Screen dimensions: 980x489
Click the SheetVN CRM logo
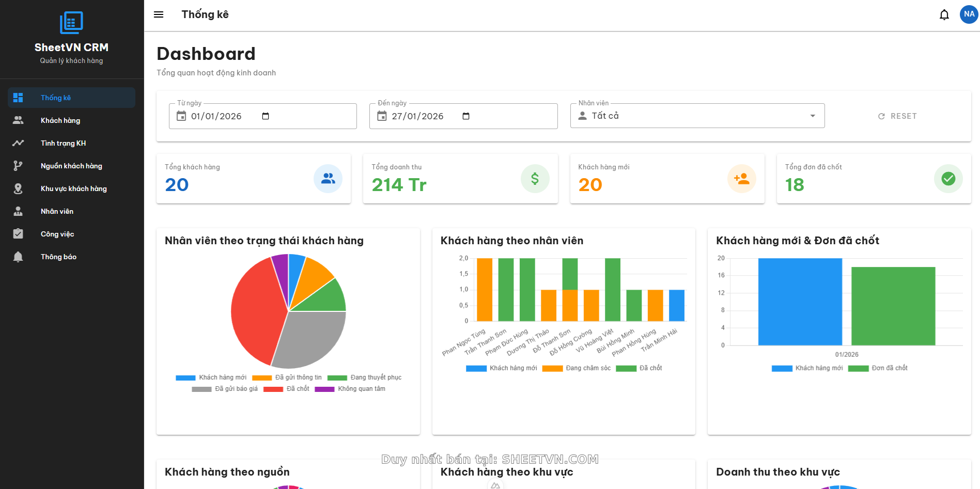(71, 22)
